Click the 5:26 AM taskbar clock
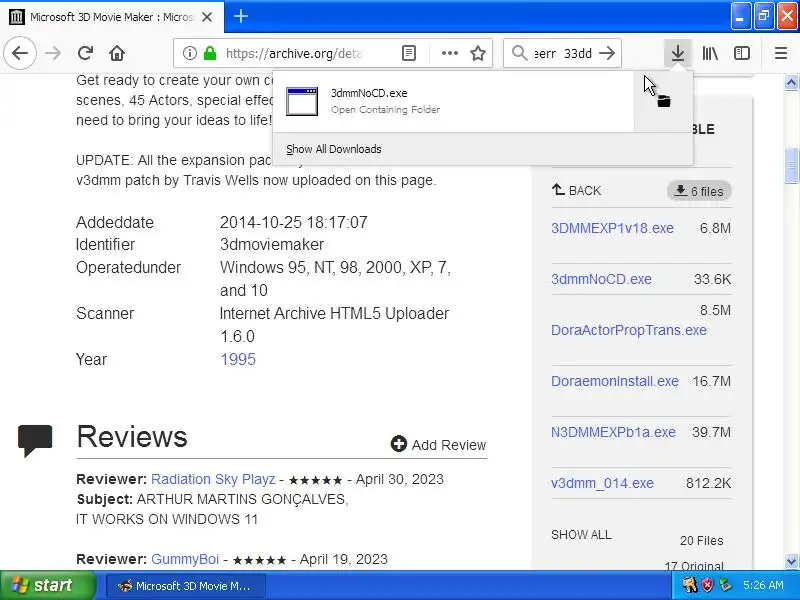 point(763,585)
